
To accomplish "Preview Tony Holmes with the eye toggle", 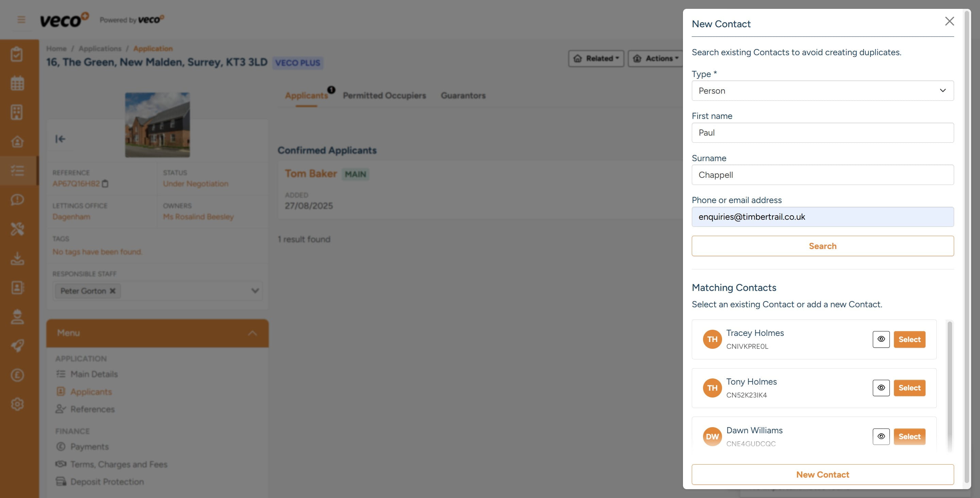I will tap(881, 388).
